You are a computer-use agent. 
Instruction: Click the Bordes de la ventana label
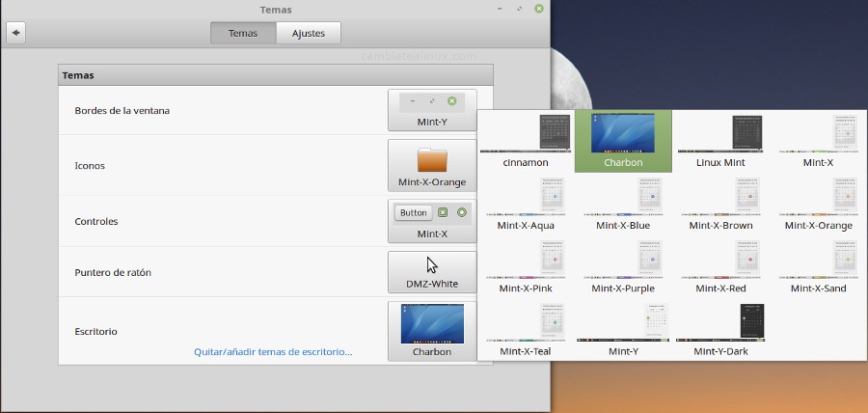click(x=122, y=111)
